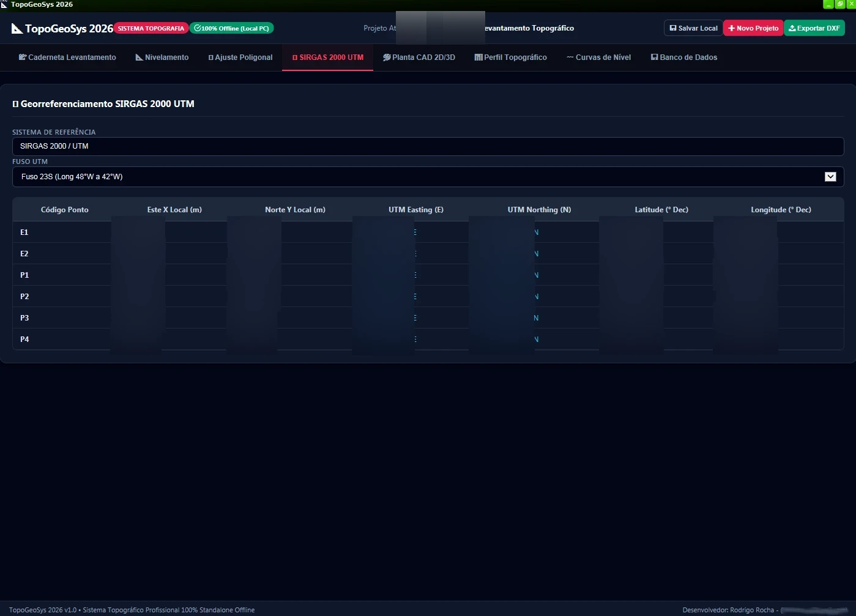Switch to the Nivelamento tab
Viewport: 856px width, 616px height.
pos(162,58)
